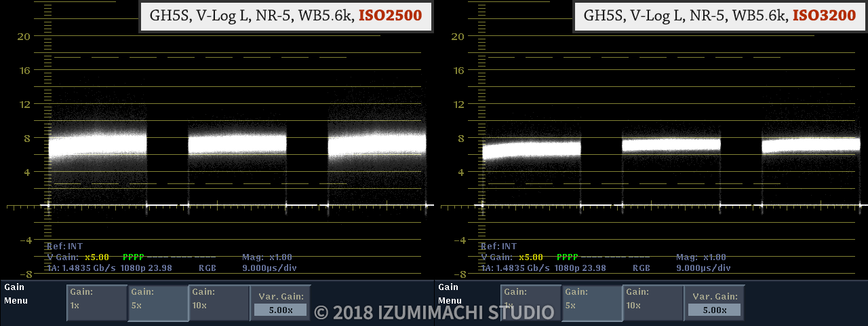The width and height of the screenshot is (868, 326).
Task: Select Gain 1x in the ISO2500 panel
Action: (x=97, y=303)
